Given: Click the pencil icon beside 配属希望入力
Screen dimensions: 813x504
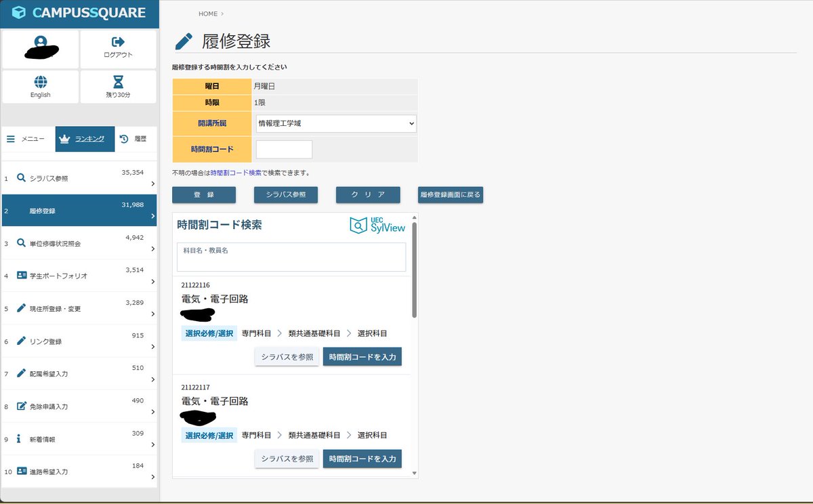Looking at the screenshot, I should 21,373.
